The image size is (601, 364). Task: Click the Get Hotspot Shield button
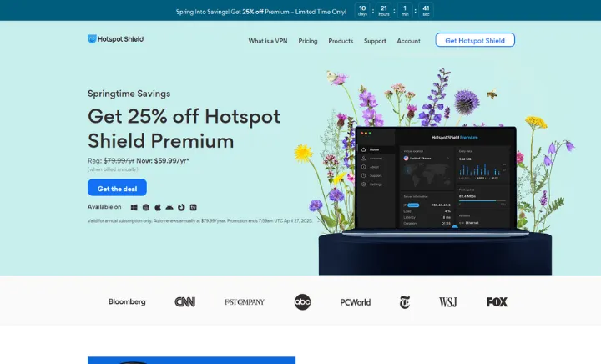pos(474,40)
